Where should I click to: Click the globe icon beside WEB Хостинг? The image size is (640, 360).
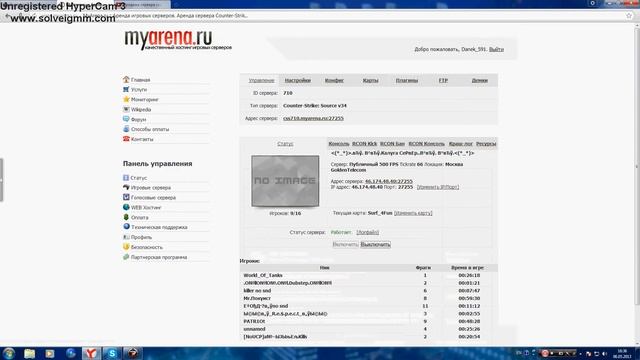126,207
